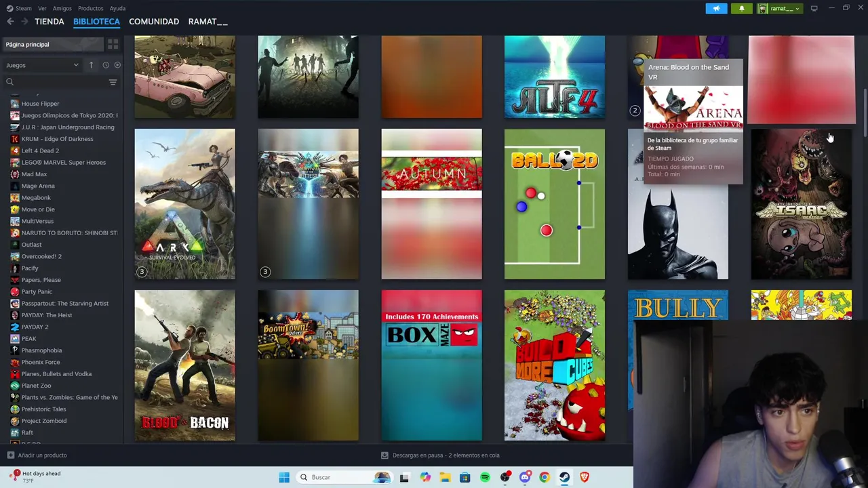The image size is (868, 488).
Task: Open Copilot from the taskbar
Action: point(425,477)
